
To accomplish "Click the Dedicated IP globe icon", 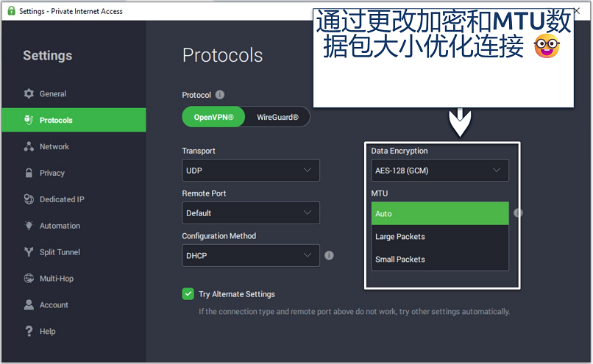I will click(29, 199).
